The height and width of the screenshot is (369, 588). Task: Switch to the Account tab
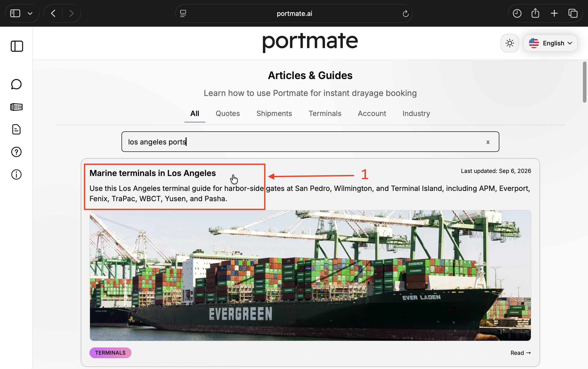[x=372, y=114]
